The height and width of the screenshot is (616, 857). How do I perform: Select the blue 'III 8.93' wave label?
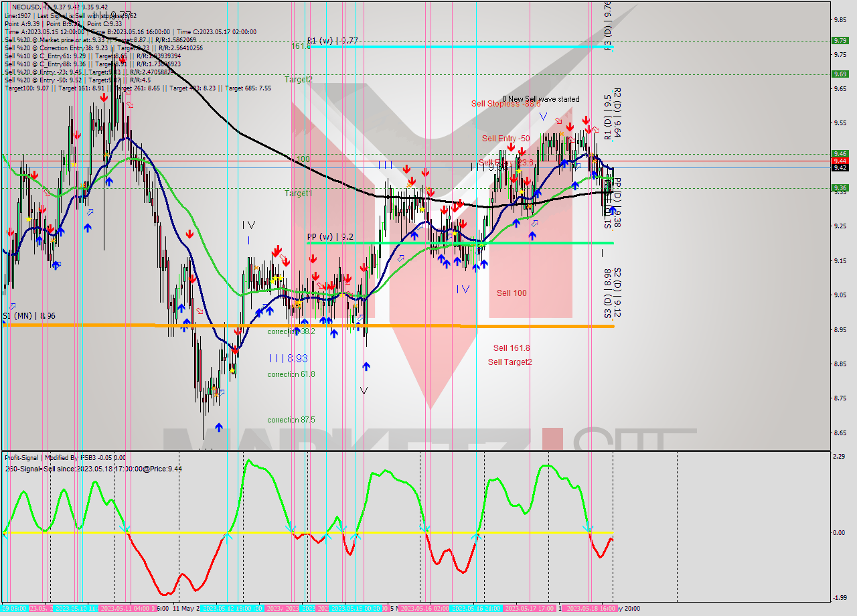[288, 358]
